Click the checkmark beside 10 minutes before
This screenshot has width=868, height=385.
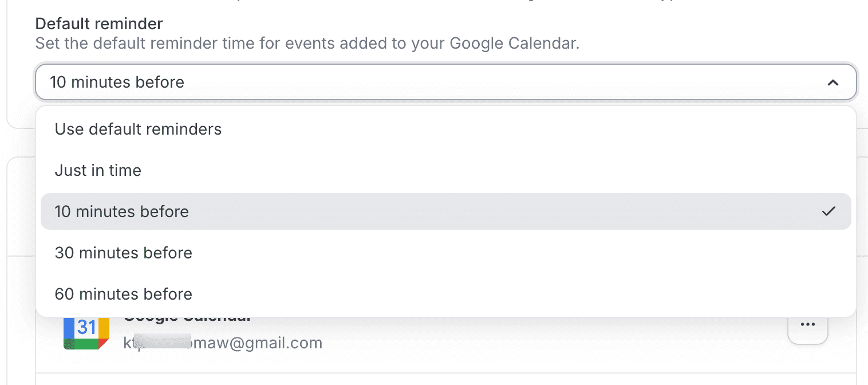click(828, 211)
